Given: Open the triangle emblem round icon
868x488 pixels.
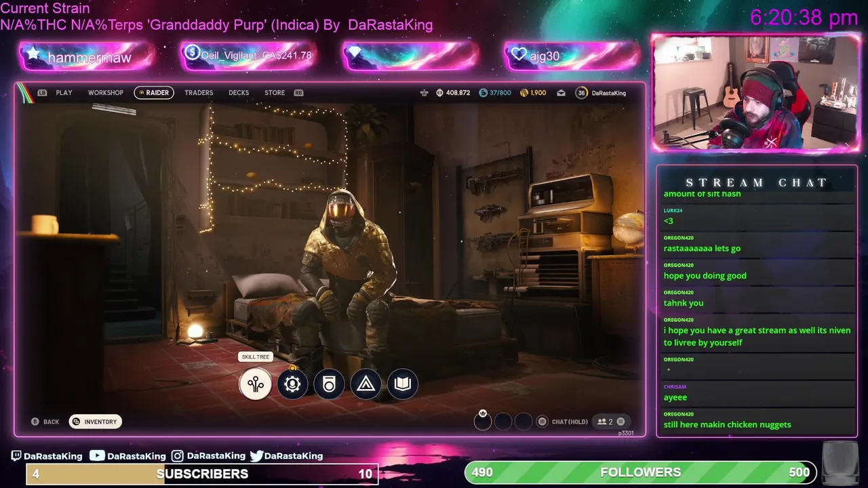Looking at the screenshot, I should click(x=366, y=384).
